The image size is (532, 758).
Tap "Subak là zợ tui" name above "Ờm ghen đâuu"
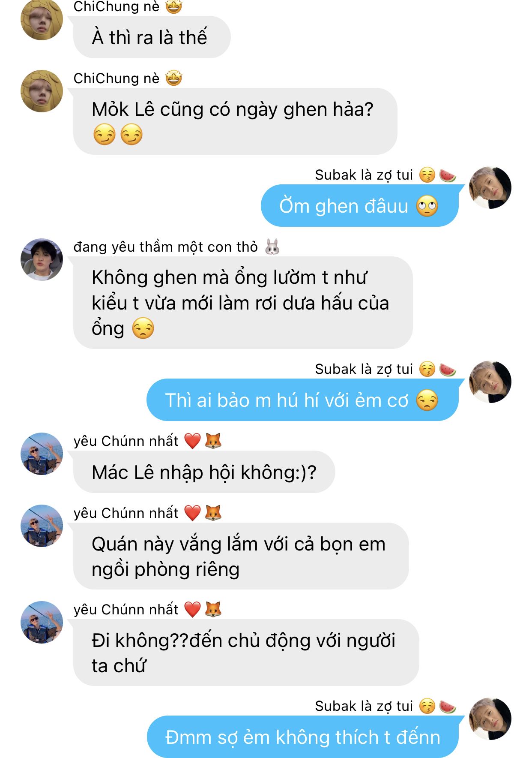click(x=364, y=175)
